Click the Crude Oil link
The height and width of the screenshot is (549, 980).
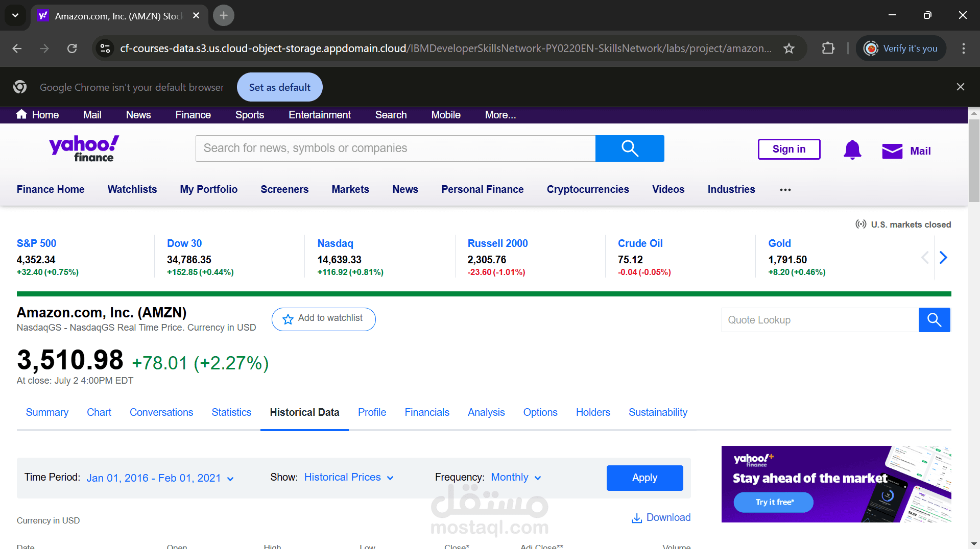coord(640,243)
